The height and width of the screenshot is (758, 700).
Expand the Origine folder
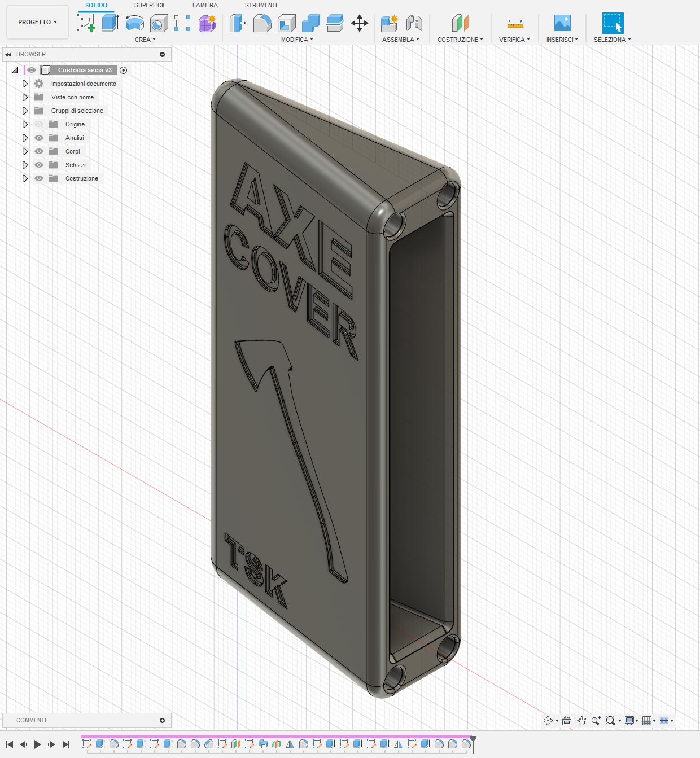point(25,124)
